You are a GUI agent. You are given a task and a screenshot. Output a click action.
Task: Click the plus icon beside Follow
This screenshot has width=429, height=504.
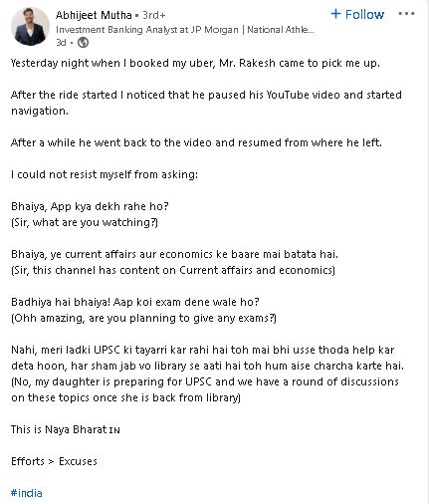click(x=335, y=14)
